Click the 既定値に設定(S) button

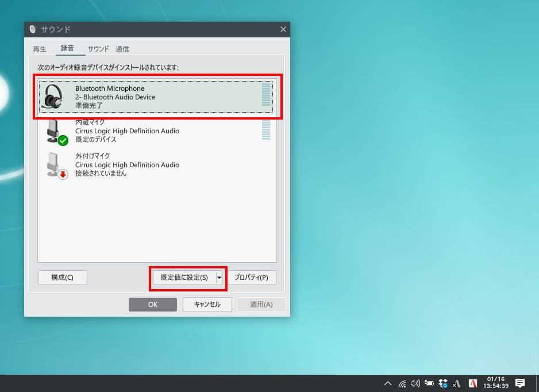184,278
